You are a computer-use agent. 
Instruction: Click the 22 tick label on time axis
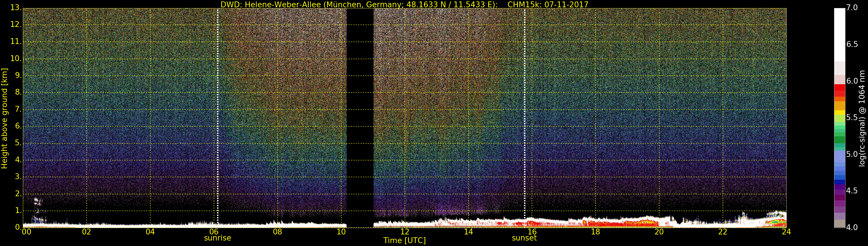723,232
